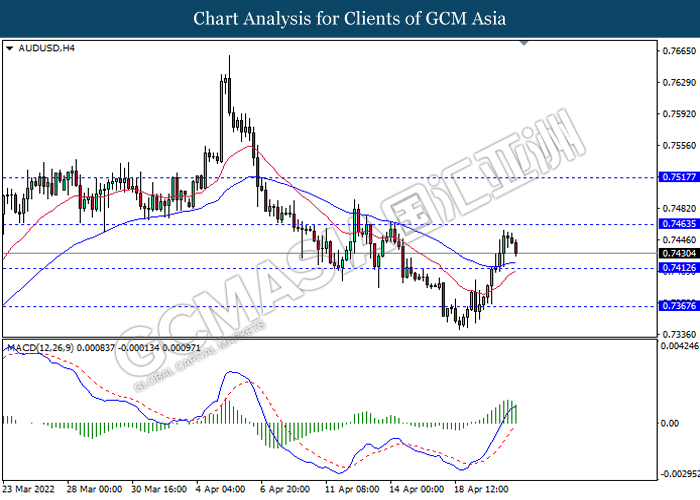Click the Chart Analysis for Clients header title
700x500 pixels.
coord(350,18)
